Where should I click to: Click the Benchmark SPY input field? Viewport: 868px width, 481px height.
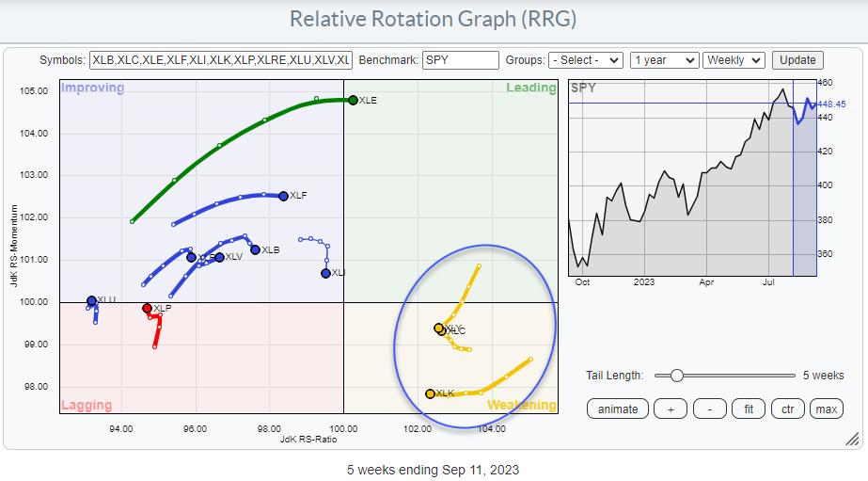[x=461, y=59]
